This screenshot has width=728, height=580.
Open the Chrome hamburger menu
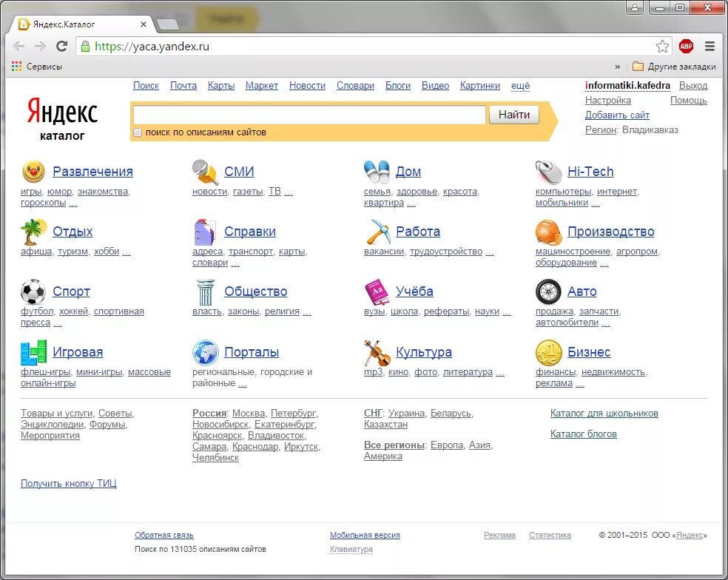[710, 46]
